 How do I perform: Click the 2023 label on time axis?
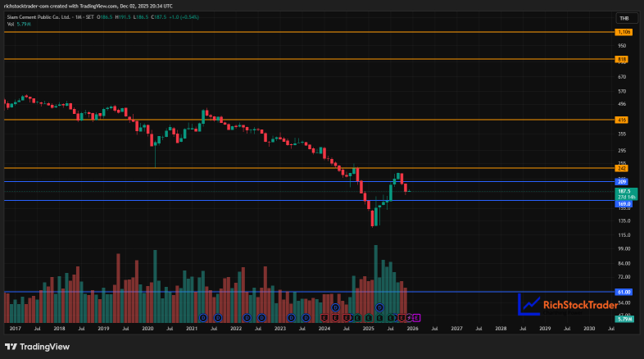280,329
